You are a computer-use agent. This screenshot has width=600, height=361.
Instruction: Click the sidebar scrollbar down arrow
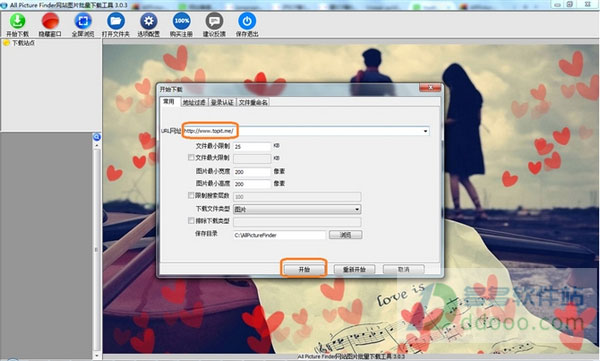click(x=97, y=355)
